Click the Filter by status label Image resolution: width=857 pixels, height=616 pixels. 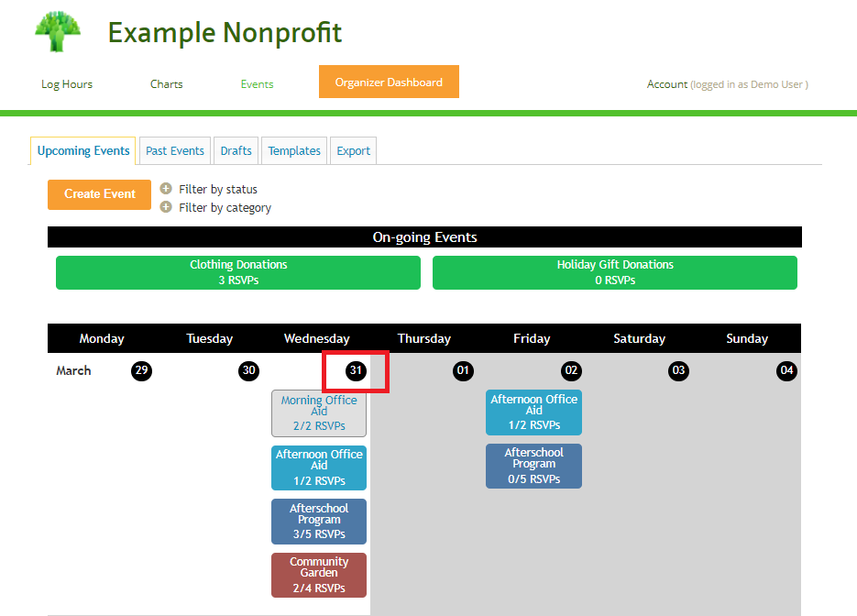tap(218, 189)
